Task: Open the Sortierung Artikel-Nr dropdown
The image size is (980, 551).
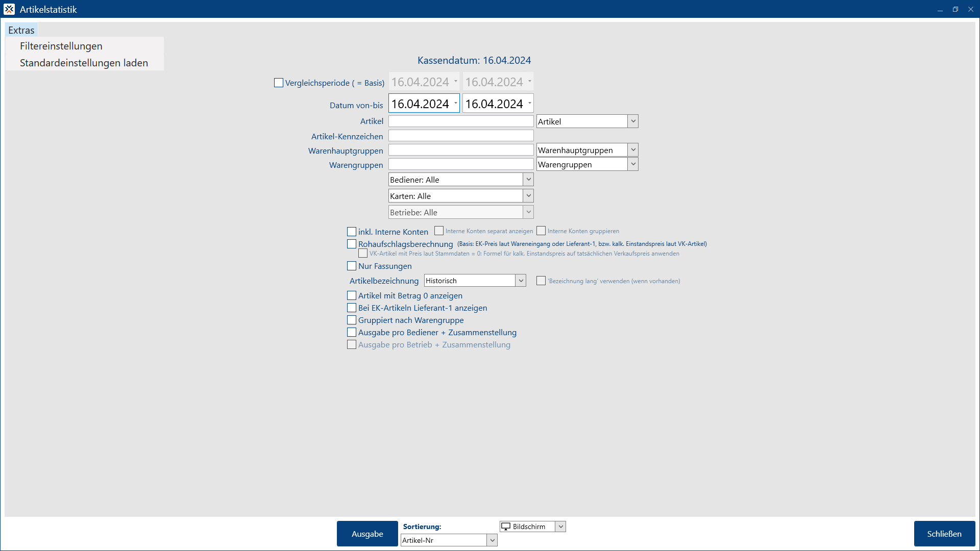Action: click(x=492, y=540)
